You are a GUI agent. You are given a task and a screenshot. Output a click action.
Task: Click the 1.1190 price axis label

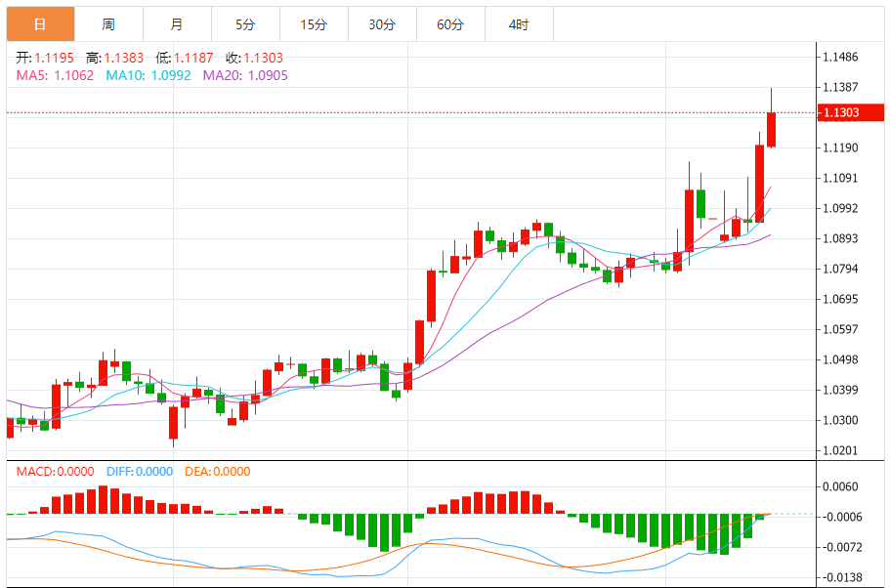pyautogui.click(x=840, y=148)
